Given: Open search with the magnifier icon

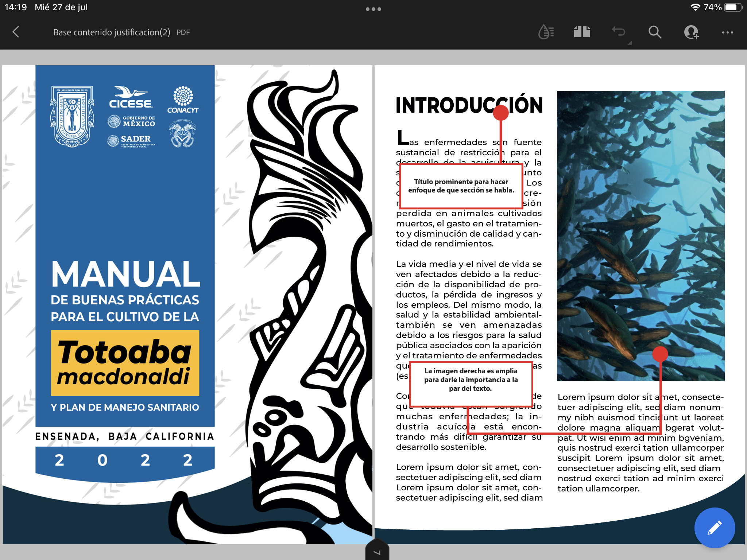Looking at the screenshot, I should coord(655,32).
